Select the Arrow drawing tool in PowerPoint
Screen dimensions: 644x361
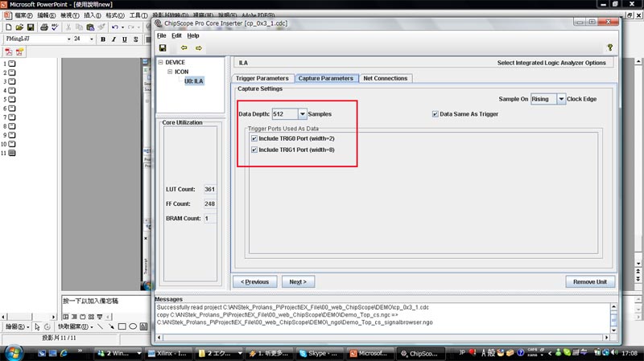pos(111,326)
